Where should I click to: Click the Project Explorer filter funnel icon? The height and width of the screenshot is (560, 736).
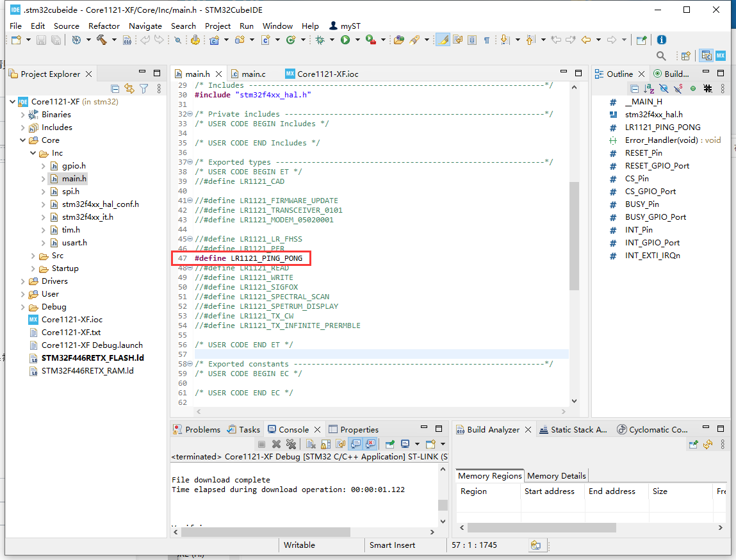(143, 88)
